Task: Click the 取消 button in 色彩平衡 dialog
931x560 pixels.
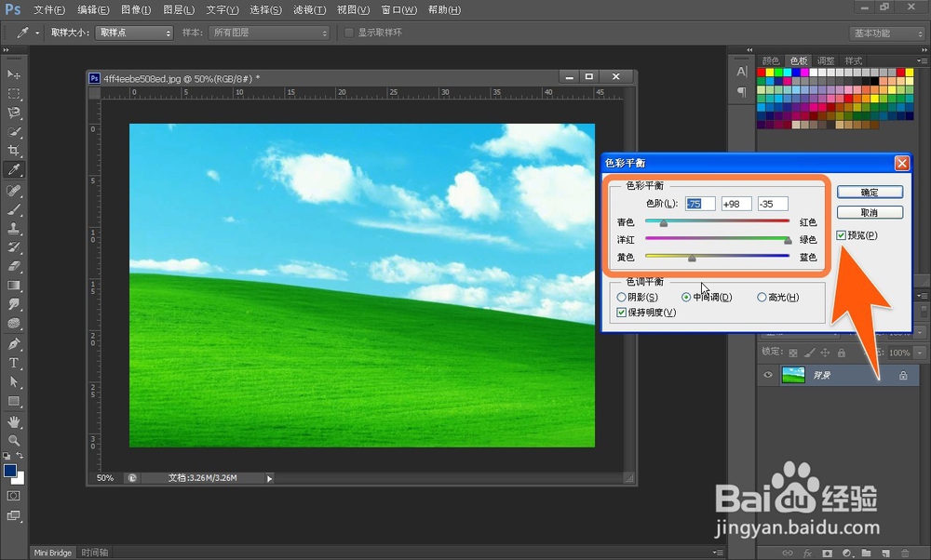Action: (x=870, y=212)
